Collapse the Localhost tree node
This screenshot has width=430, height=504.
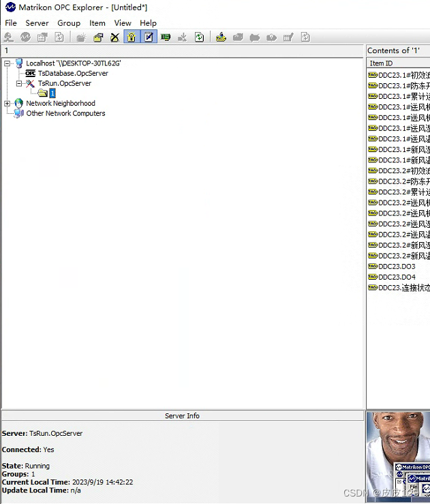(x=7, y=63)
